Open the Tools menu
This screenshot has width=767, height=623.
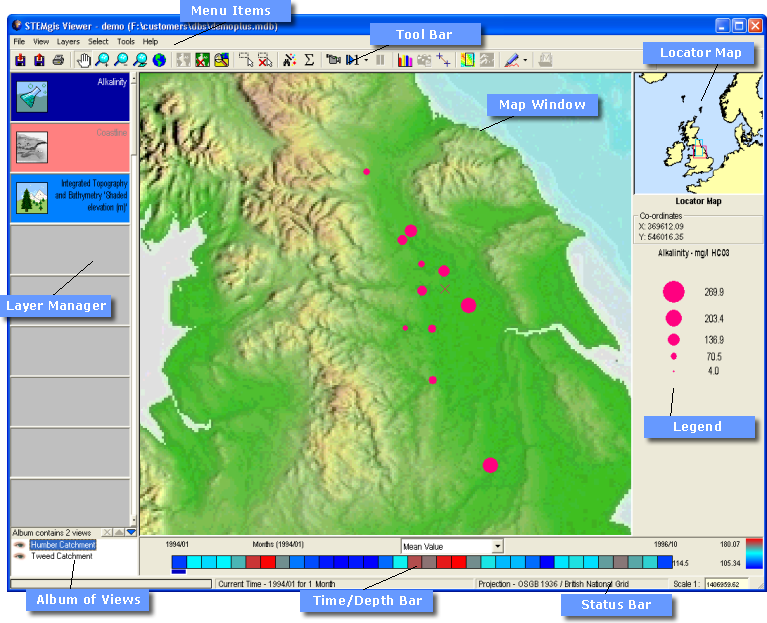125,42
